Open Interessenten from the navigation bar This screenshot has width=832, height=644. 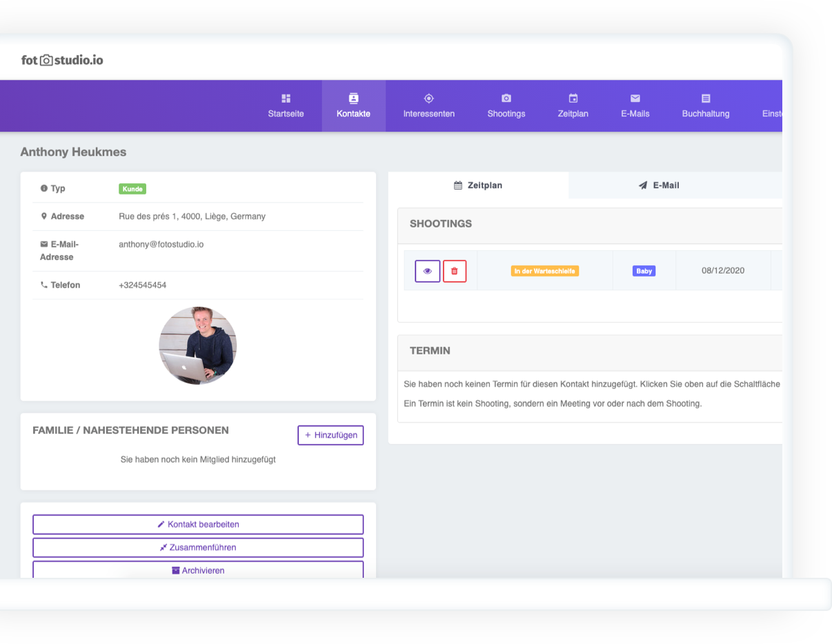[428, 106]
